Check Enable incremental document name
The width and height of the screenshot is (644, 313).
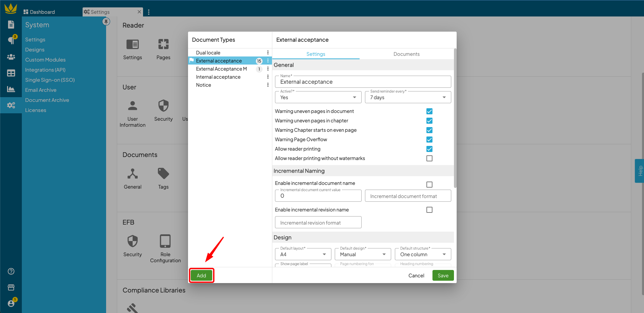click(x=429, y=185)
